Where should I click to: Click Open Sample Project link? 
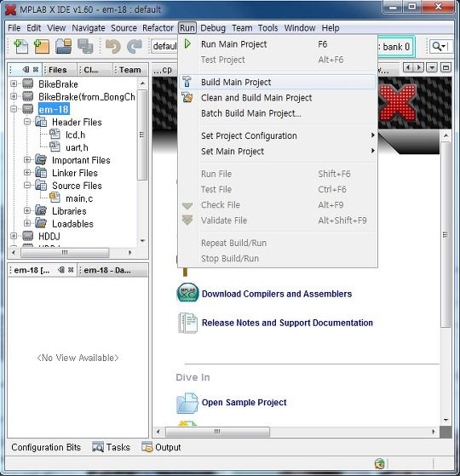(x=244, y=402)
